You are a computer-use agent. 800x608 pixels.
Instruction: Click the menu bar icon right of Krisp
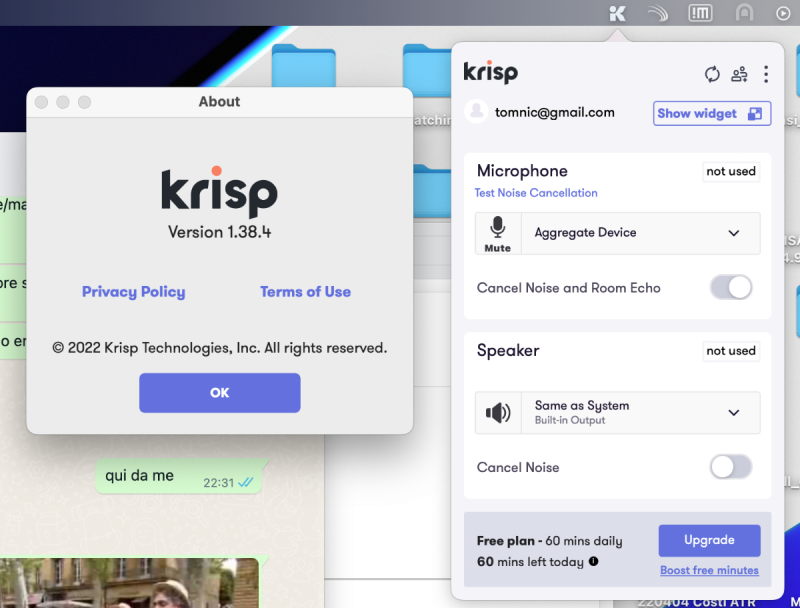coord(658,14)
